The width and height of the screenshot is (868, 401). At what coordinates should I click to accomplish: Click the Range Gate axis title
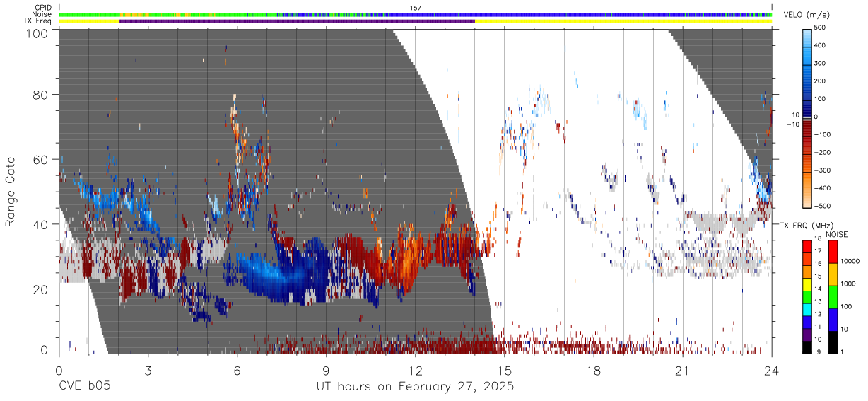click(x=11, y=192)
